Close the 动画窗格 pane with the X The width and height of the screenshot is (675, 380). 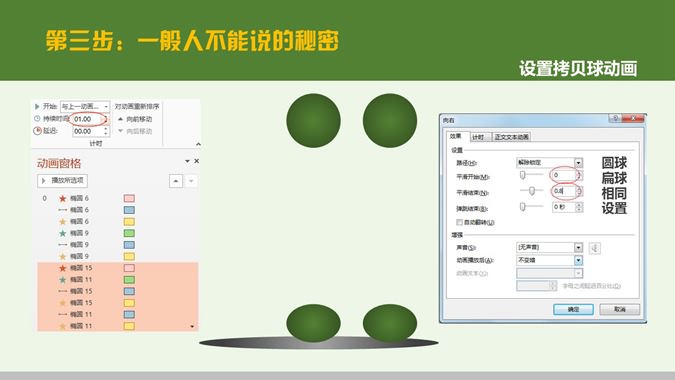(x=197, y=161)
